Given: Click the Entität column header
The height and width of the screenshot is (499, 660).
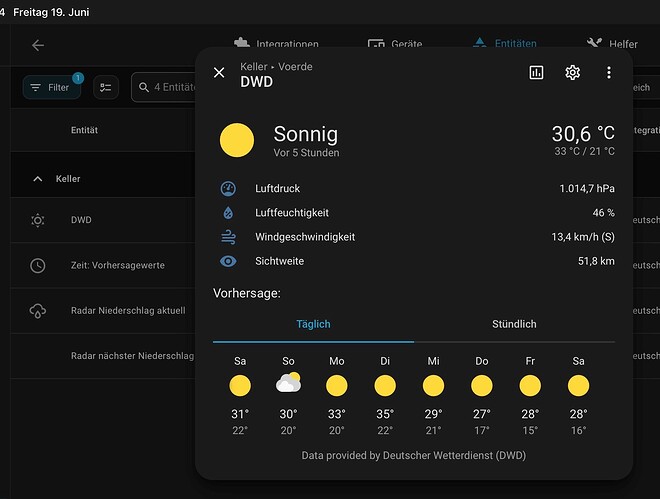Looking at the screenshot, I should pos(84,130).
